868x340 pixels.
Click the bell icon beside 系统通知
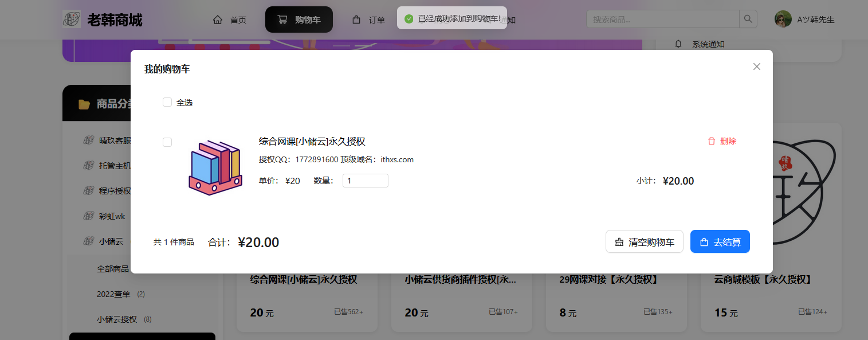click(x=678, y=44)
